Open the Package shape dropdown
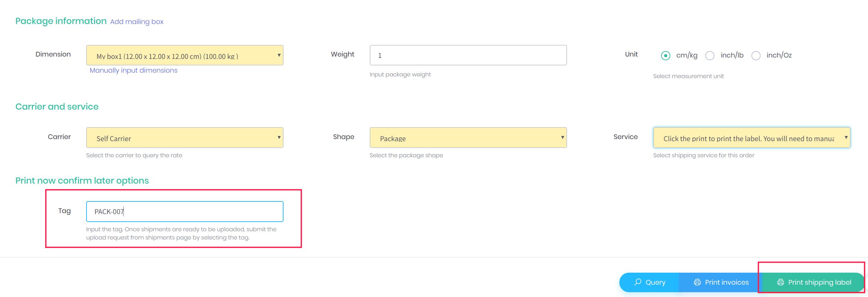The width and height of the screenshot is (868, 297). coord(468,137)
